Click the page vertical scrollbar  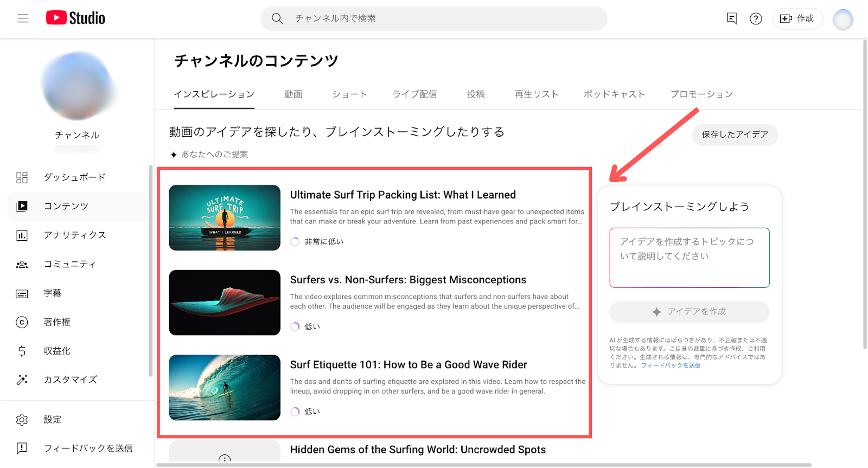pyautogui.click(x=865, y=194)
